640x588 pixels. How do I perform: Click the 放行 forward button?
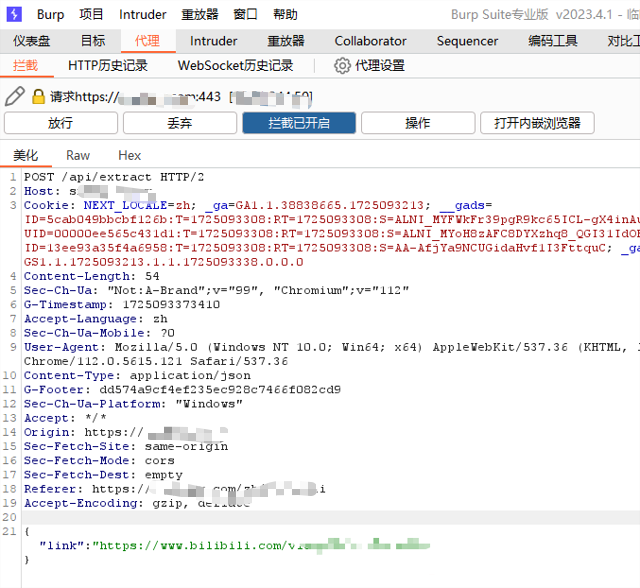click(60, 123)
